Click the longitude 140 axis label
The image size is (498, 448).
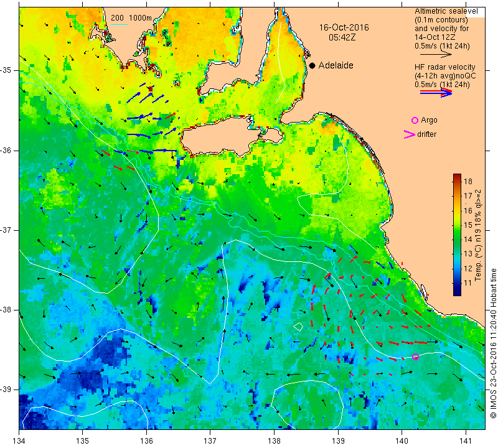(x=402, y=441)
